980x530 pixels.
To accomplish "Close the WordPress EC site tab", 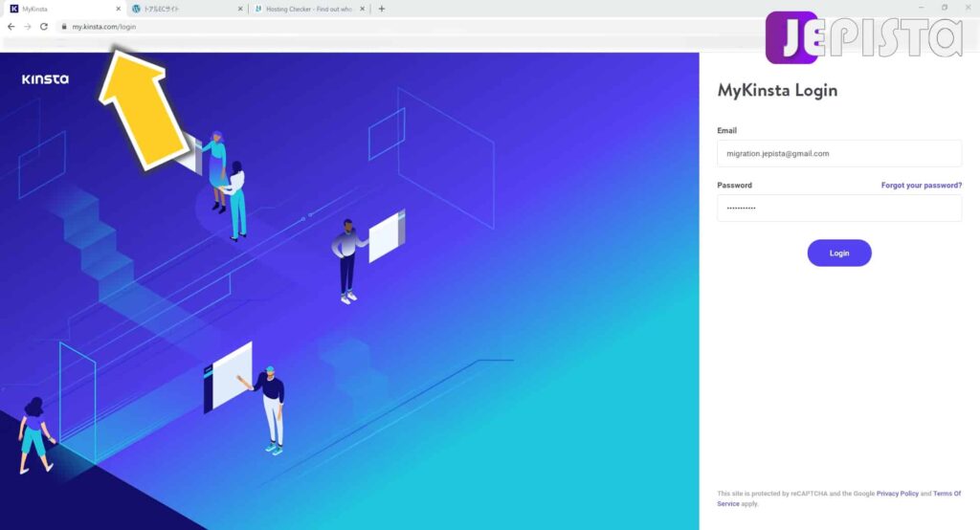I will coord(240,9).
